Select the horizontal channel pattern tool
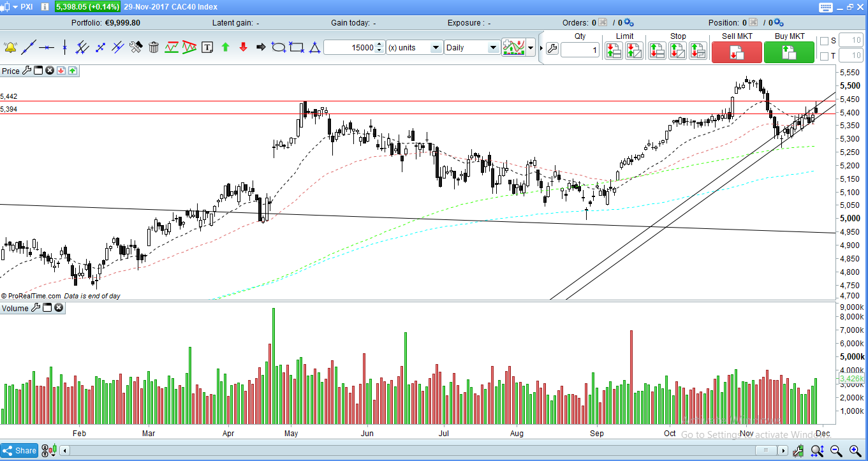868x461 pixels. click(x=172, y=47)
